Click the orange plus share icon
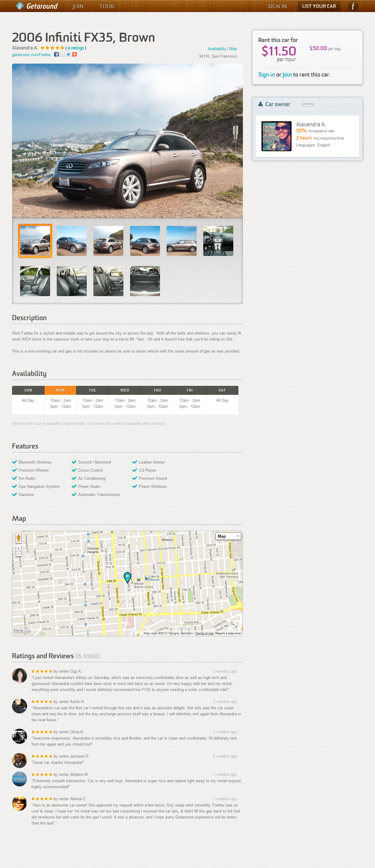375x868 pixels. [x=74, y=54]
